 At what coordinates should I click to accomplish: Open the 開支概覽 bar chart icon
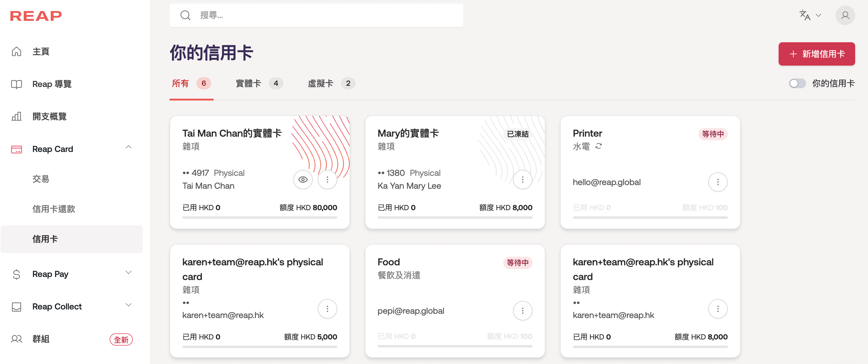17,116
